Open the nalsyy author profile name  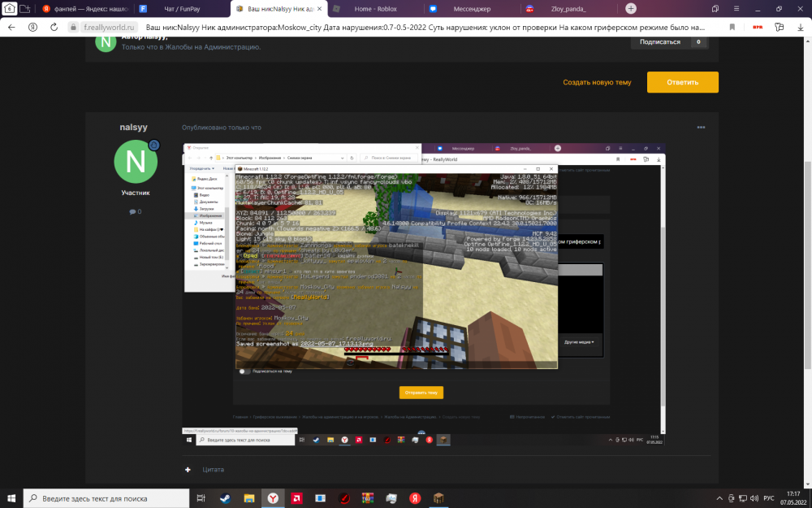click(134, 127)
